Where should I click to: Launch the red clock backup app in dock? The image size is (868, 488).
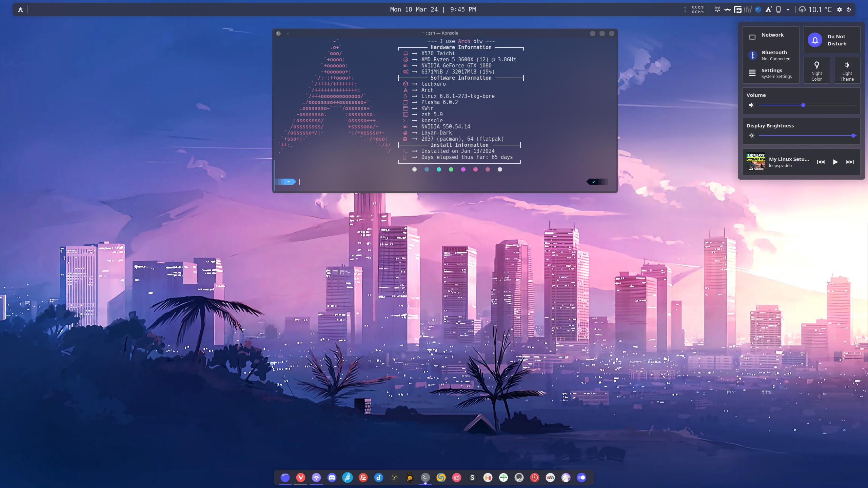(535, 477)
